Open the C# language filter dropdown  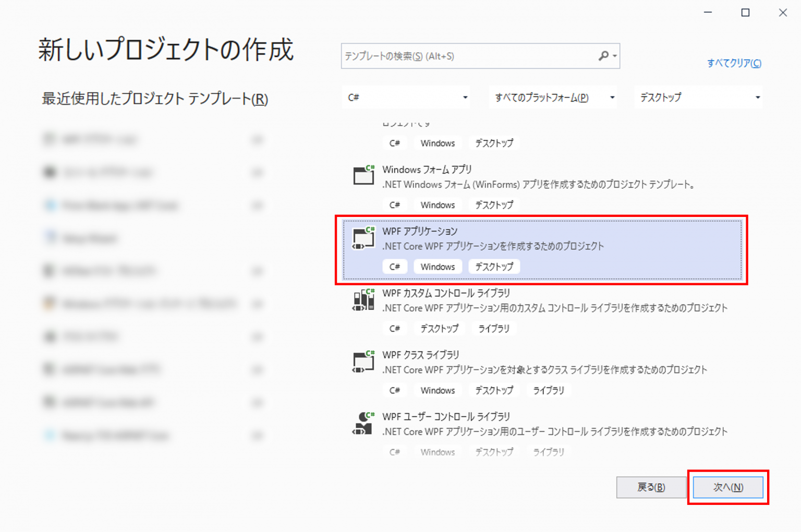point(406,97)
